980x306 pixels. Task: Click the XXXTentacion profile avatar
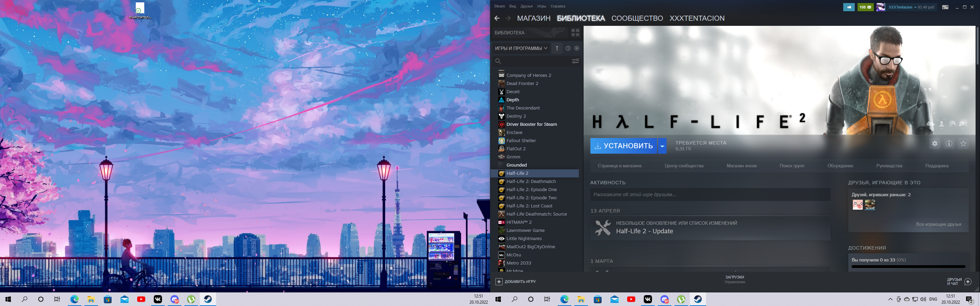click(880, 7)
